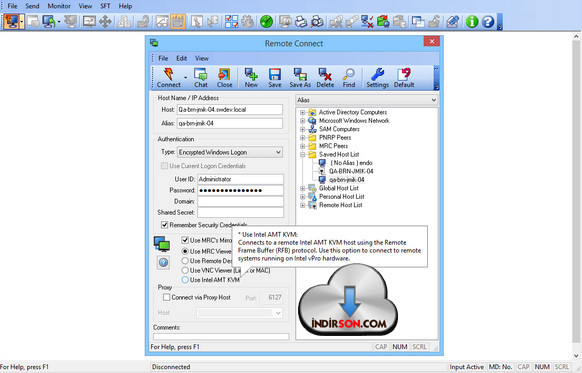Click the Find magnifier icon
The width and height of the screenshot is (582, 373).
(349, 78)
